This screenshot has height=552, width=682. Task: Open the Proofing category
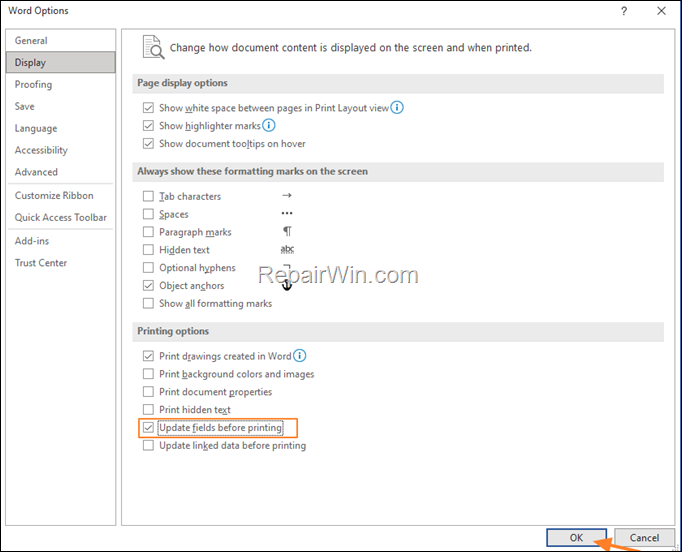coord(61,84)
